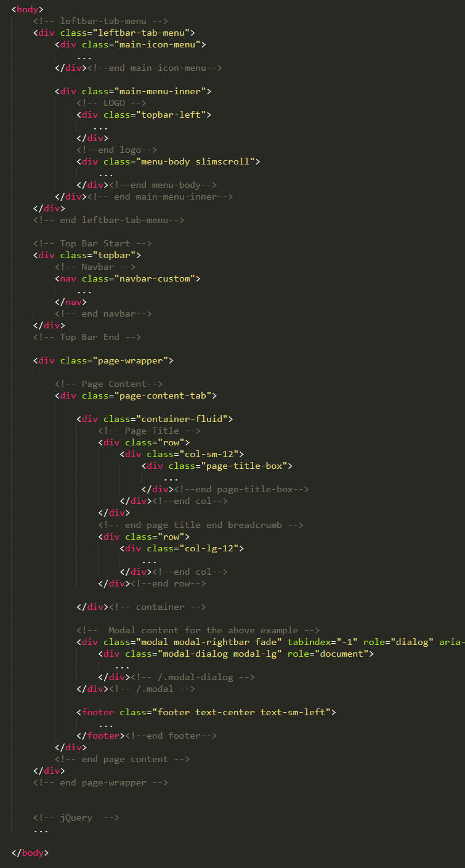
Task: Click the div class="menu-body slimscroll" line
Action: (168, 161)
